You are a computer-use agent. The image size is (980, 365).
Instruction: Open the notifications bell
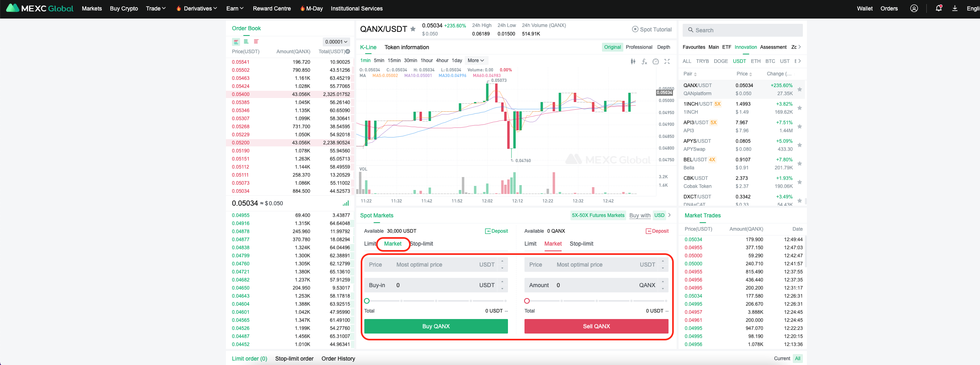tap(938, 8)
